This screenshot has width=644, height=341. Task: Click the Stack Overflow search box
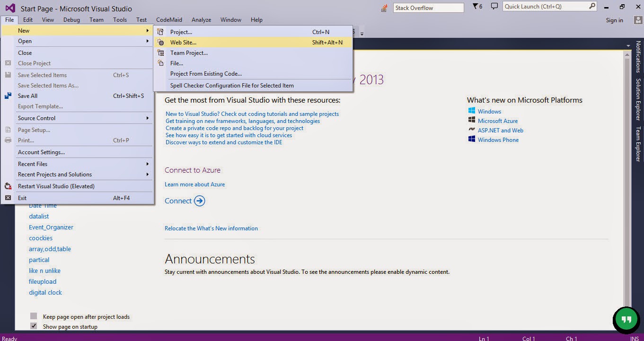click(429, 8)
